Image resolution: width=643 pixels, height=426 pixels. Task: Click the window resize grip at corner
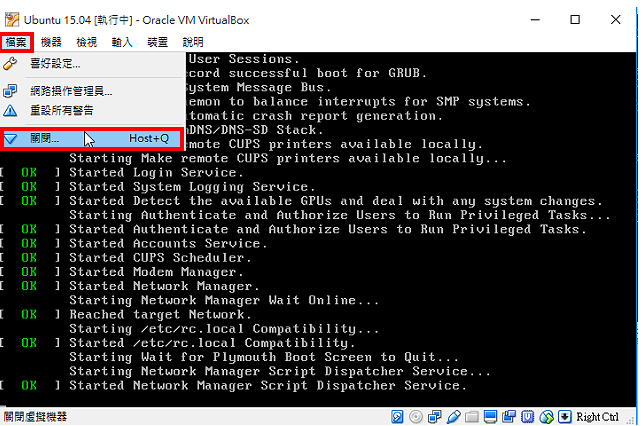coord(631,419)
